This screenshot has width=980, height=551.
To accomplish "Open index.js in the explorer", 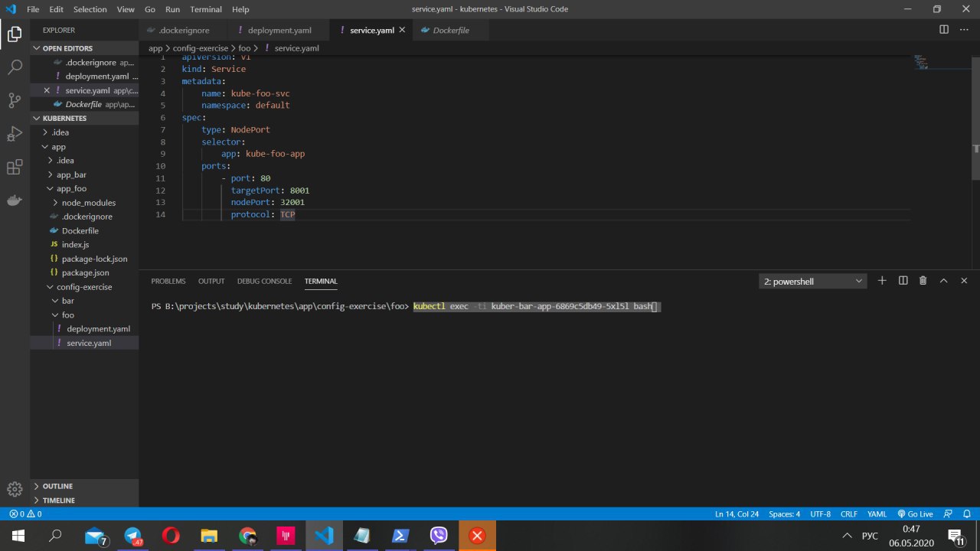I will [x=84, y=244].
